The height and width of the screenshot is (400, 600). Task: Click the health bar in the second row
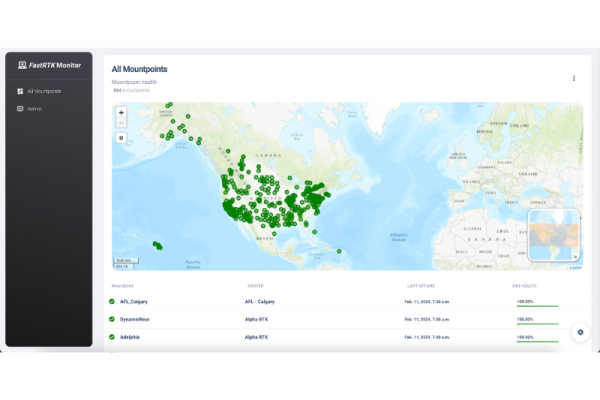[x=537, y=324]
